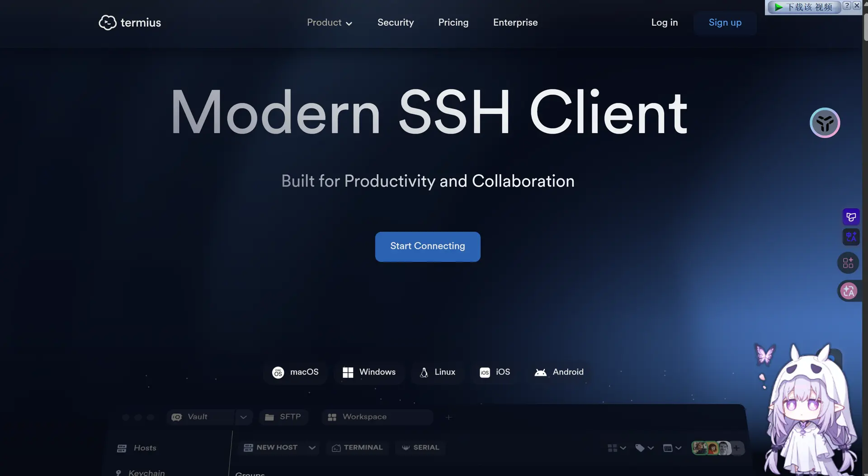
Task: Click the Keychain key icon
Action: point(118,473)
